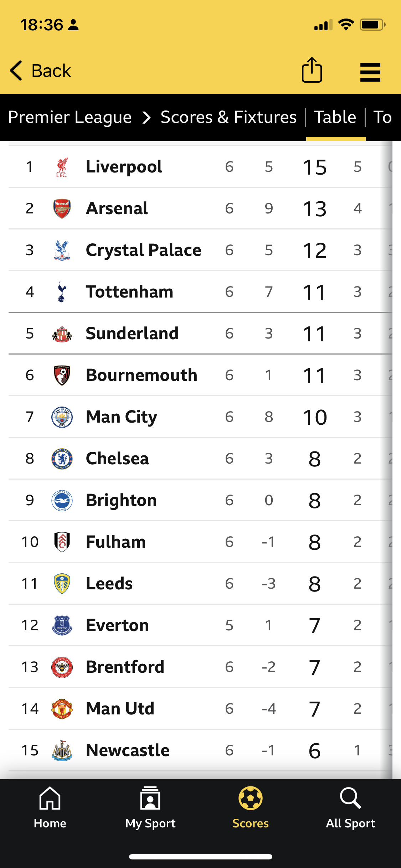
Task: Select the Table tab
Action: point(335,117)
